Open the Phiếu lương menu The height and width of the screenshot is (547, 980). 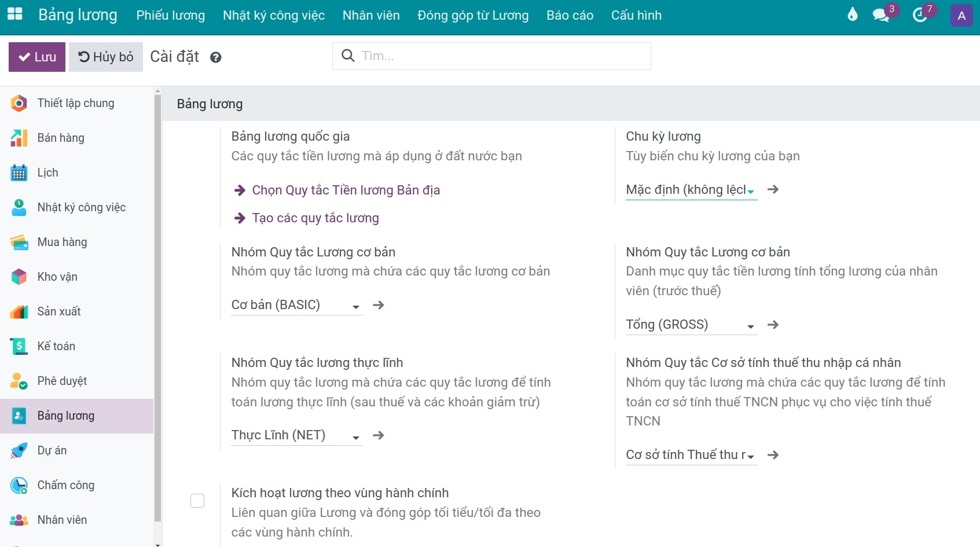pos(171,16)
